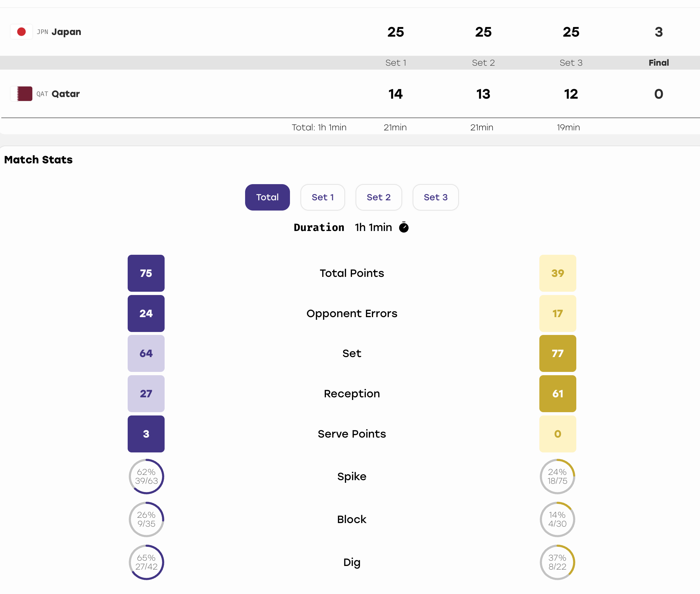This screenshot has width=700, height=594.
Task: Click the stopwatch icon beside Duration
Action: [x=403, y=227]
